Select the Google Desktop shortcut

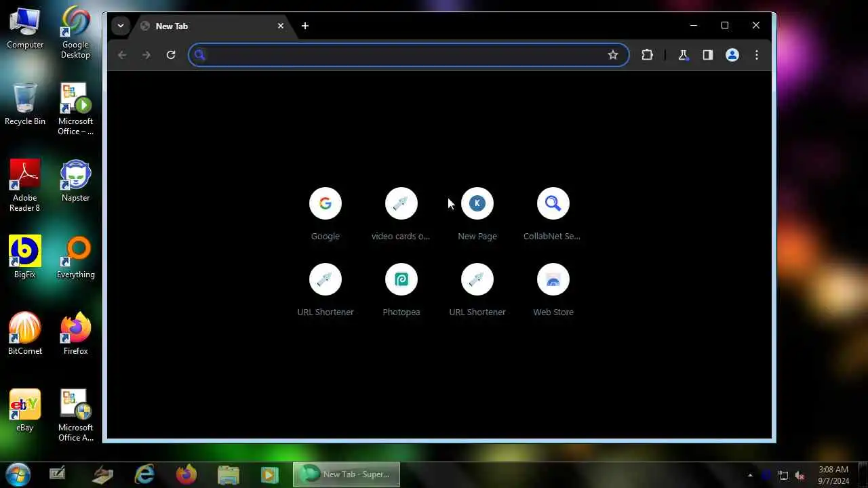tap(75, 33)
